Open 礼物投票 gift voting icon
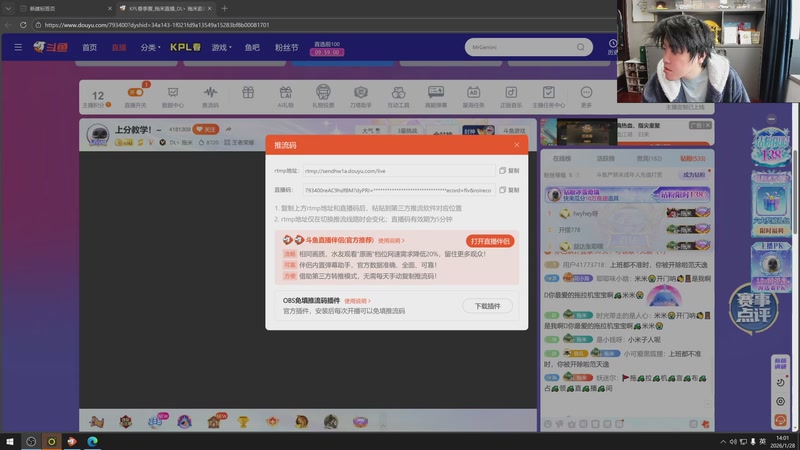 tap(323, 96)
